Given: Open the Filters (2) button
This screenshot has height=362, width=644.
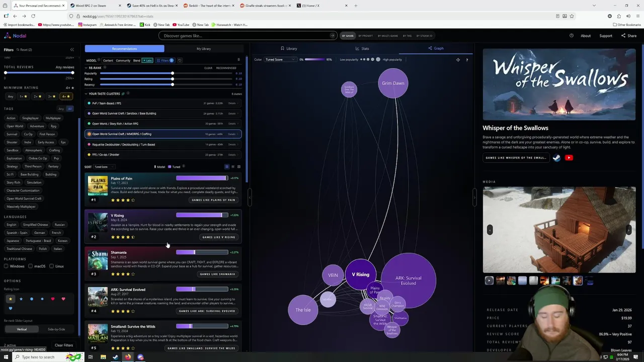Looking at the screenshot, I should 165,60.
